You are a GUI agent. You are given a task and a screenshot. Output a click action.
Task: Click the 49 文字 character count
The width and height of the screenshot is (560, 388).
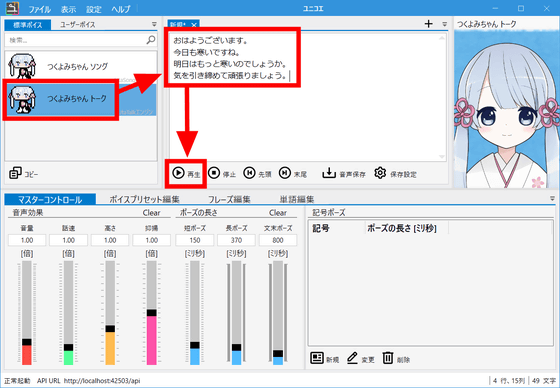(x=544, y=381)
